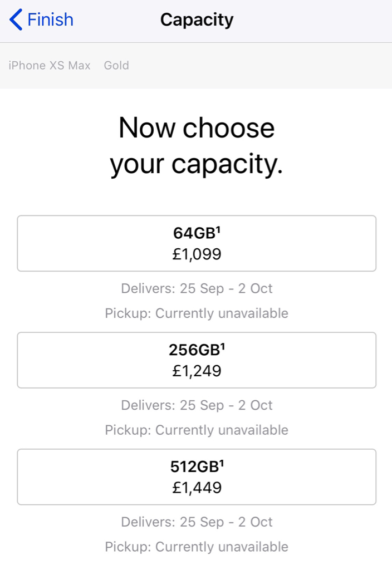
Task: Choose the 256GB capacity option
Action: [197, 360]
